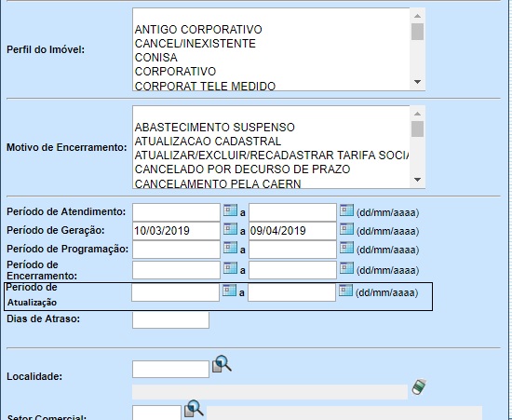512x420 pixels.
Task: Click Período de Atualização start date field
Action: click(175, 292)
